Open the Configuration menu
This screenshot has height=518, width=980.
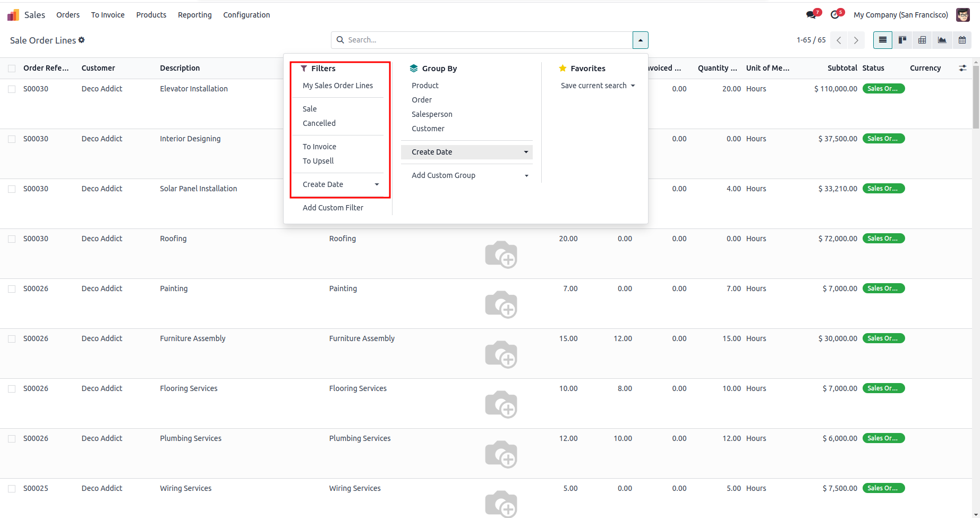(246, 15)
